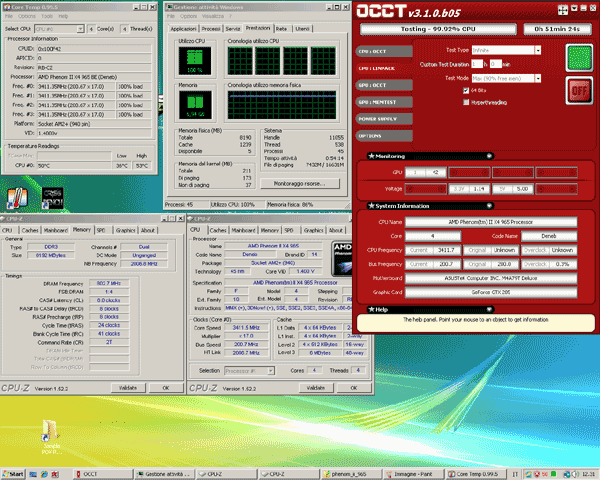Select the GPU : OCCT test tab
The height and width of the screenshot is (480, 600).
384,85
